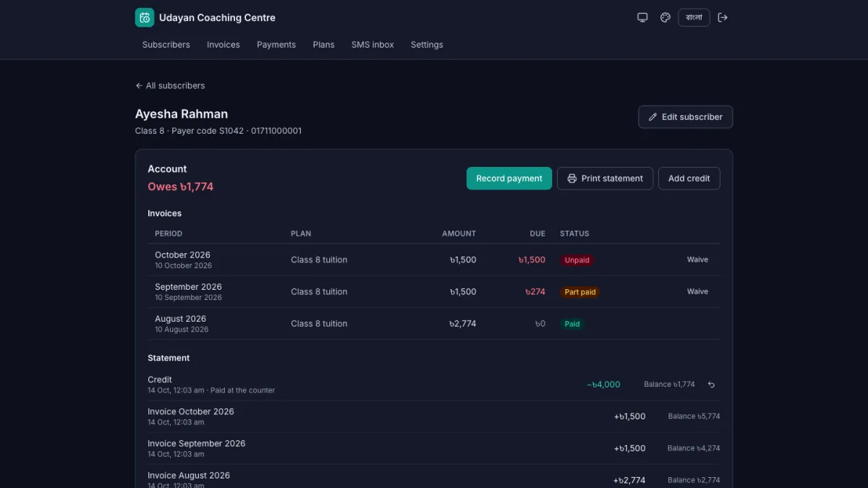Click Balance ৳4,274 in statement
The width and height of the screenshot is (868, 488).
[694, 448]
